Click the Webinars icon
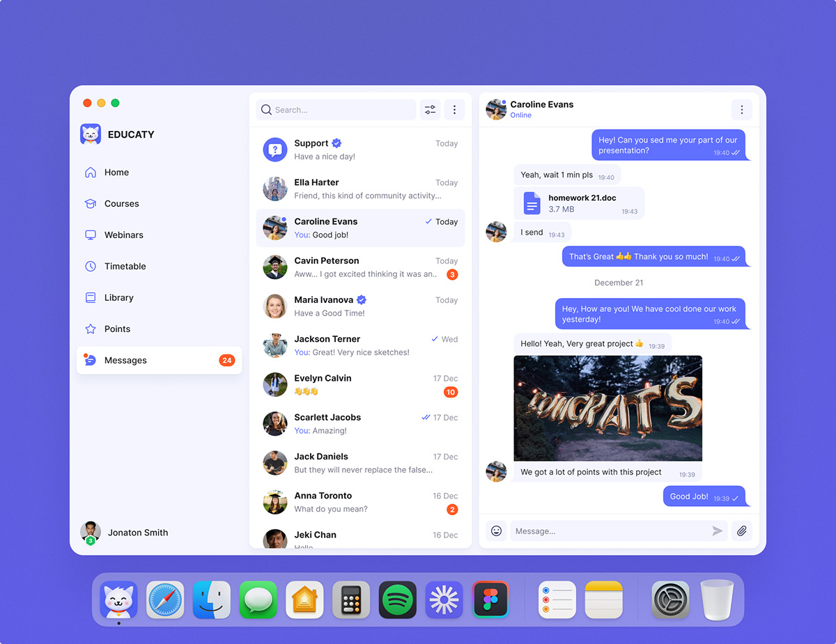Screen dimensions: 836x644 [91, 235]
